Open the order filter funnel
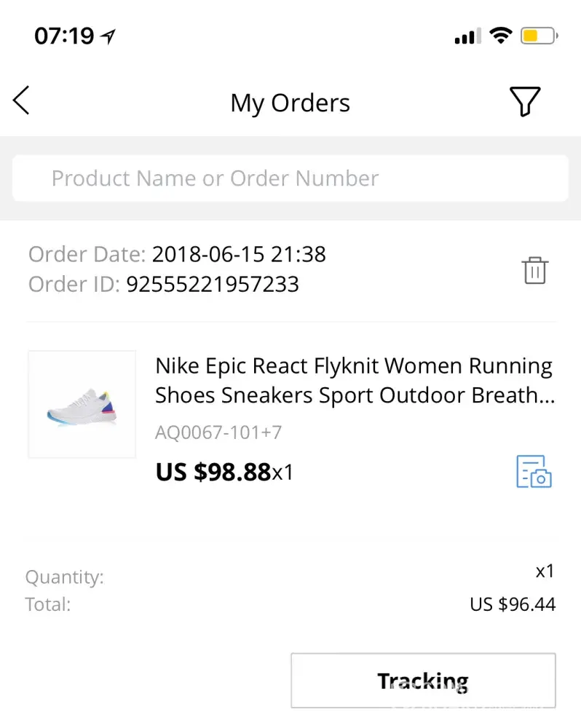Viewport: 581px width, 728px height. point(524,101)
